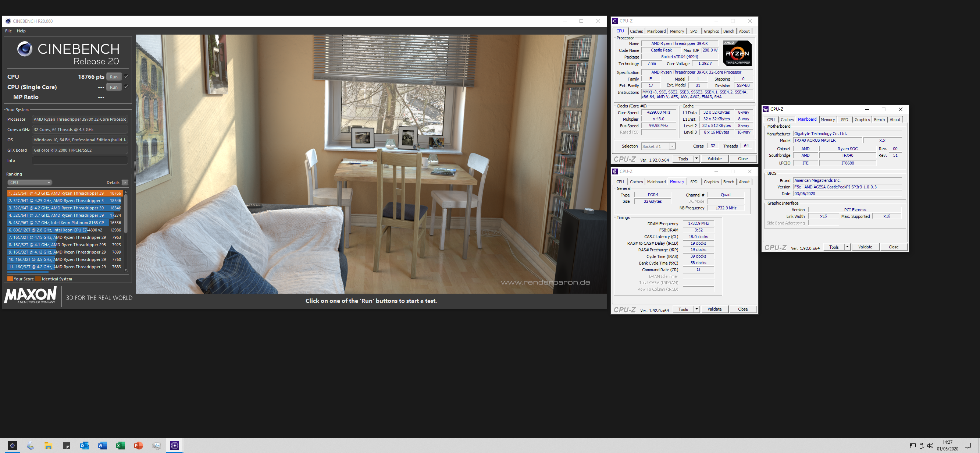Open the CPU ranking type dropdown
The height and width of the screenshot is (453, 980).
tap(30, 183)
